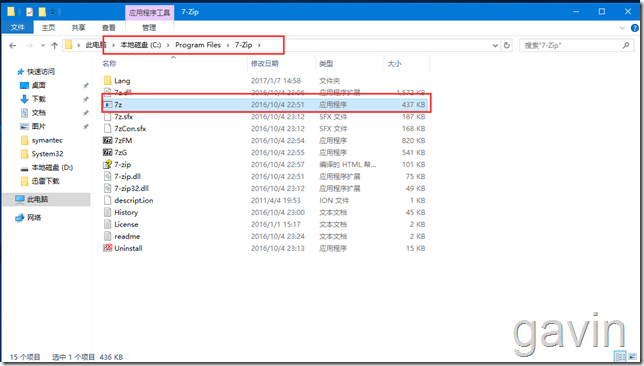Select the History text file icon
644x366 pixels.
point(108,212)
